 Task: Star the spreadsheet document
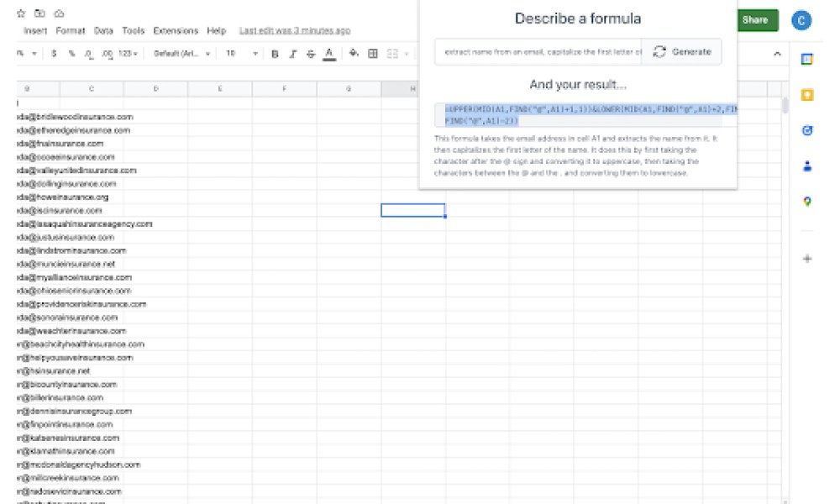21,13
